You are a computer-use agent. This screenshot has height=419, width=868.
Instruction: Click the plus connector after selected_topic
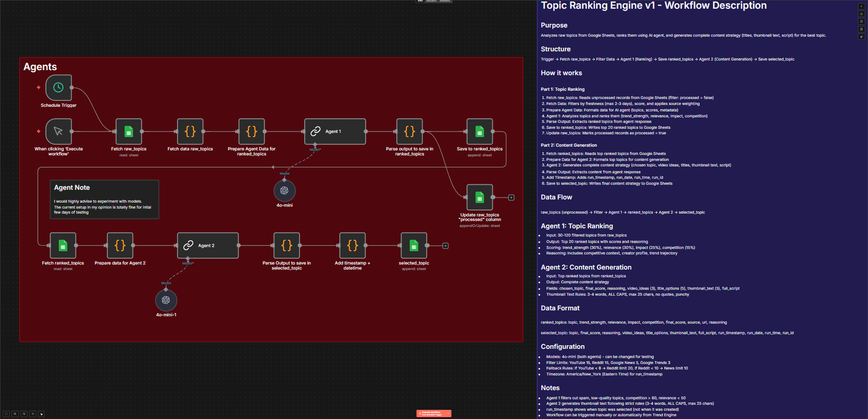click(445, 246)
